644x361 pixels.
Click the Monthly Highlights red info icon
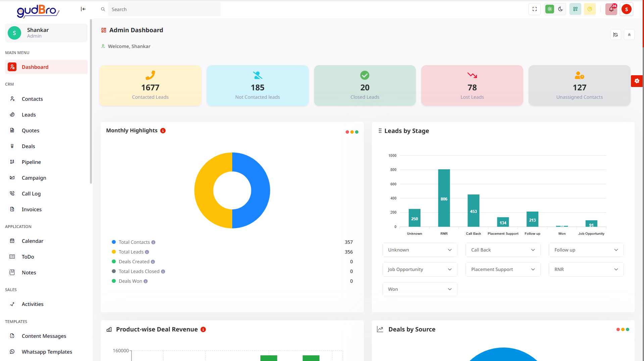163,131
